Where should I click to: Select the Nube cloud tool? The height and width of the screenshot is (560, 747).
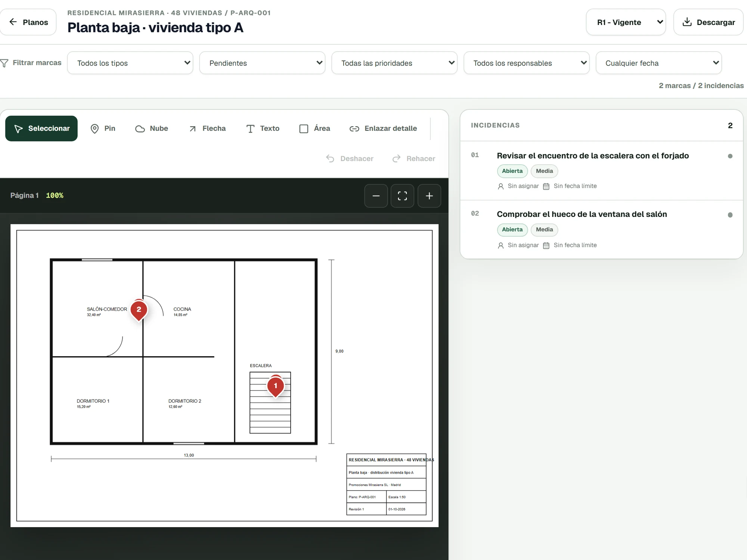152,128
